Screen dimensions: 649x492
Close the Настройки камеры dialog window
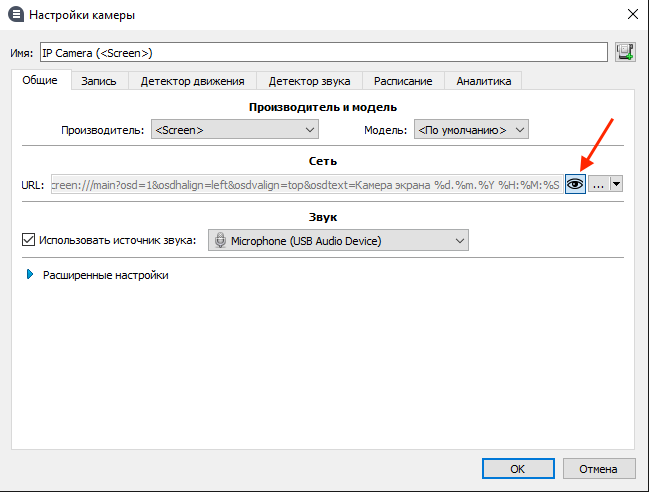(x=632, y=14)
